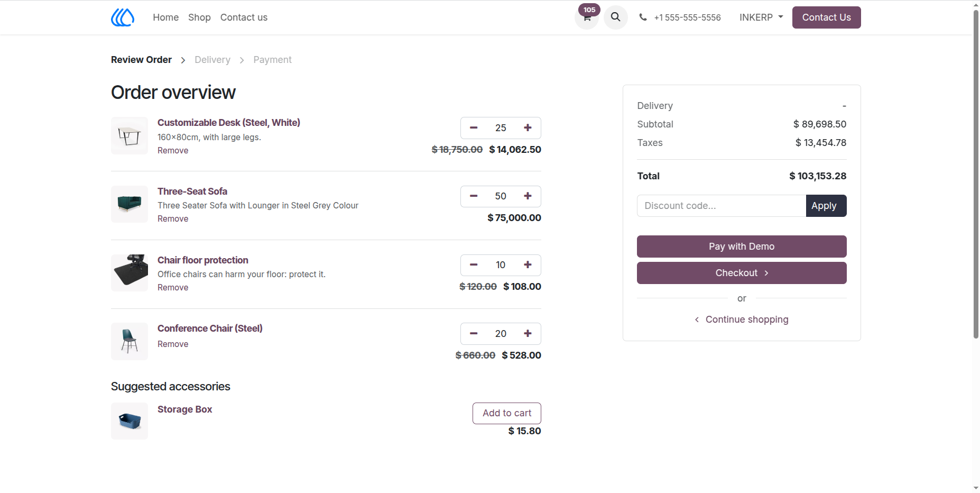This screenshot has height=493, width=980.
Task: Open the shopping cart icon with 105 badge
Action: click(x=587, y=17)
